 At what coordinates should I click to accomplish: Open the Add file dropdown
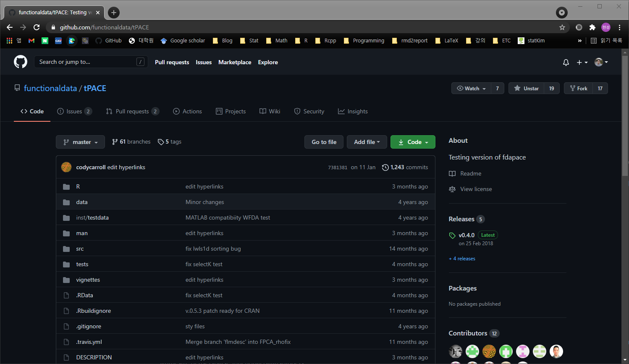367,142
